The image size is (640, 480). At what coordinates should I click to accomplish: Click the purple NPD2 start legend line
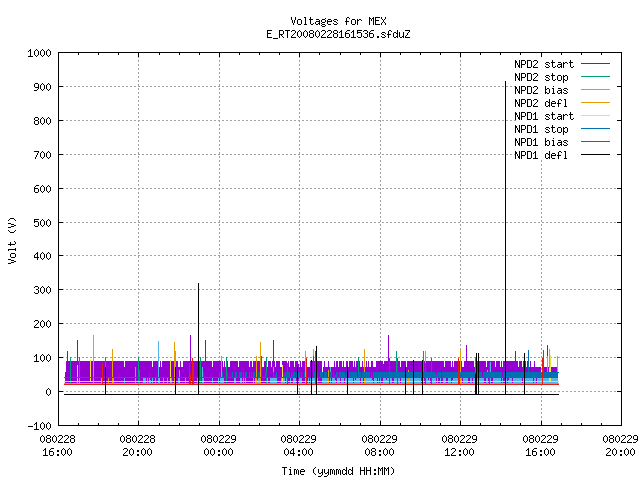click(596, 64)
